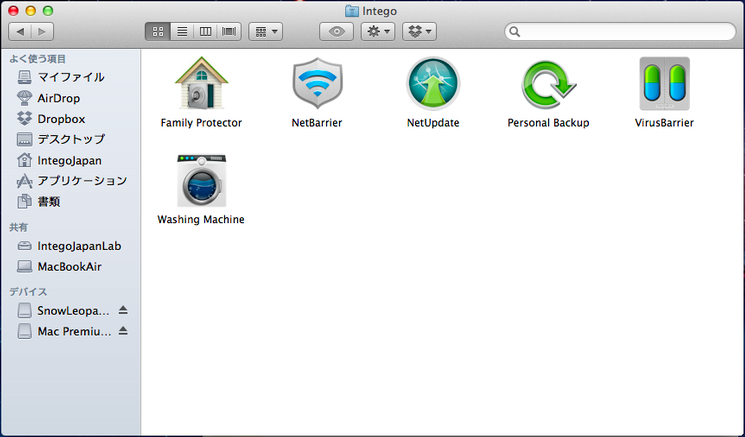
Task: Open マイファイル in the sidebar
Action: pyautogui.click(x=70, y=77)
